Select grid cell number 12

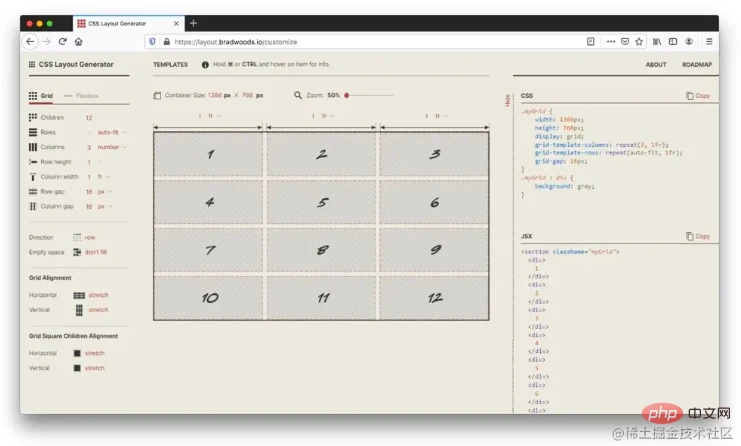434,298
